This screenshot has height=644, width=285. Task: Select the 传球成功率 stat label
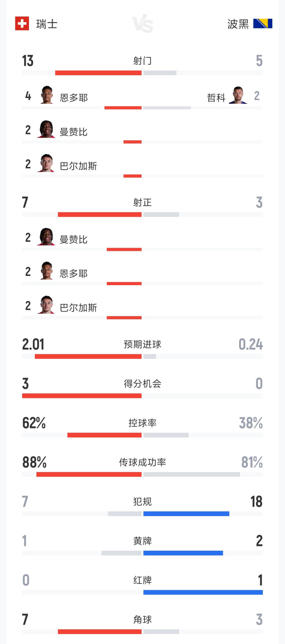tap(142, 462)
